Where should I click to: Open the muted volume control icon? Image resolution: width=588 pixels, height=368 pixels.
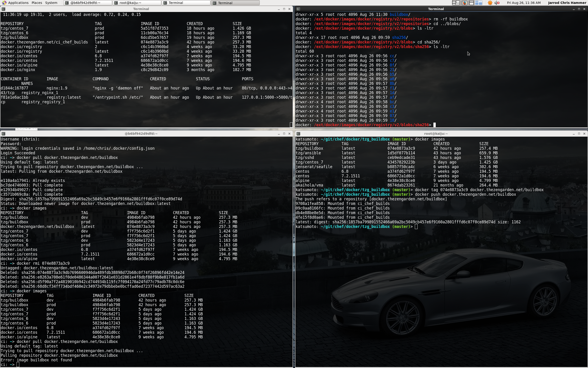(497, 3)
